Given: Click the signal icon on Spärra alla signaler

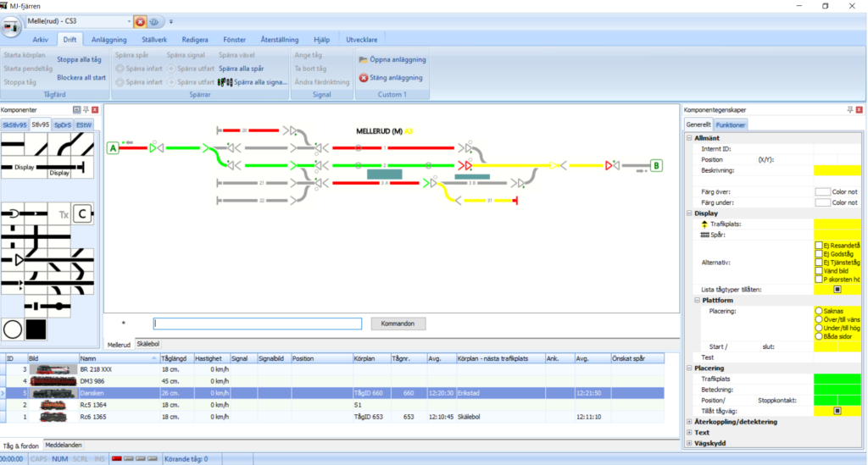Looking at the screenshot, I should point(225,82).
